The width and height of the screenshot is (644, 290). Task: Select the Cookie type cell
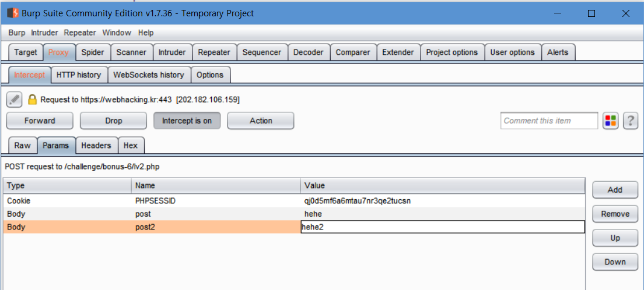(67, 201)
